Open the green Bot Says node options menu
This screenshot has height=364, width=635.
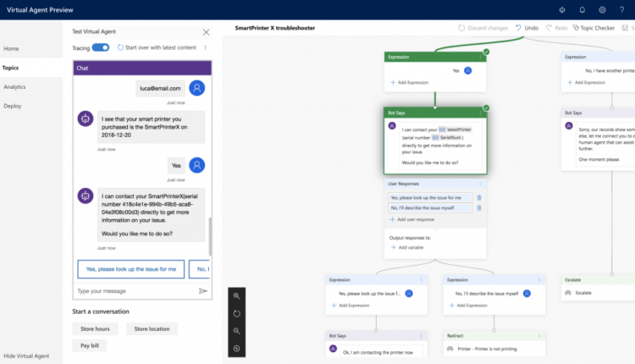(x=479, y=113)
